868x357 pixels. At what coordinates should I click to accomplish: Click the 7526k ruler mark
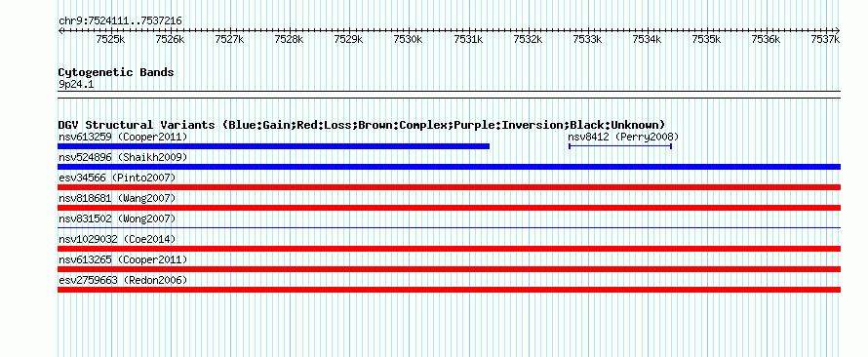point(170,39)
